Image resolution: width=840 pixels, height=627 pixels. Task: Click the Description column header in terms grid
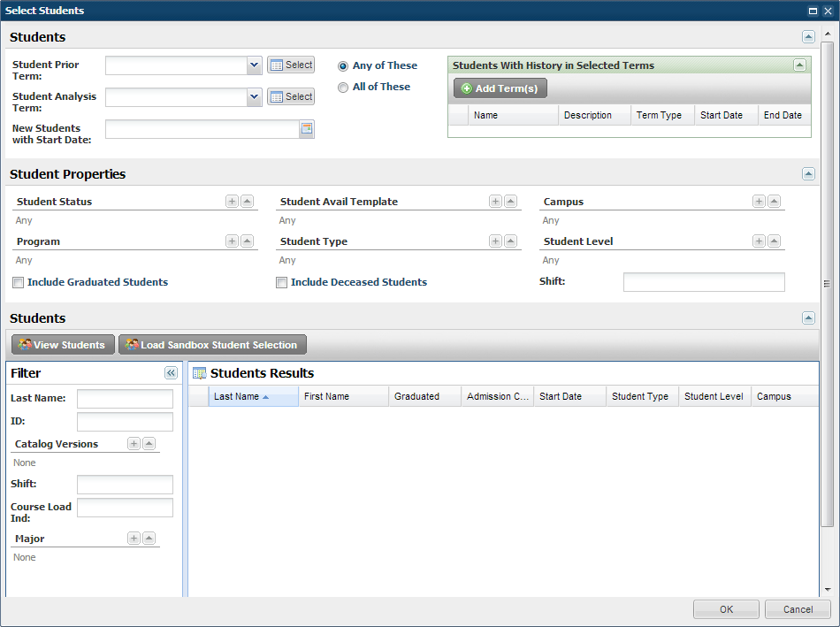point(595,115)
